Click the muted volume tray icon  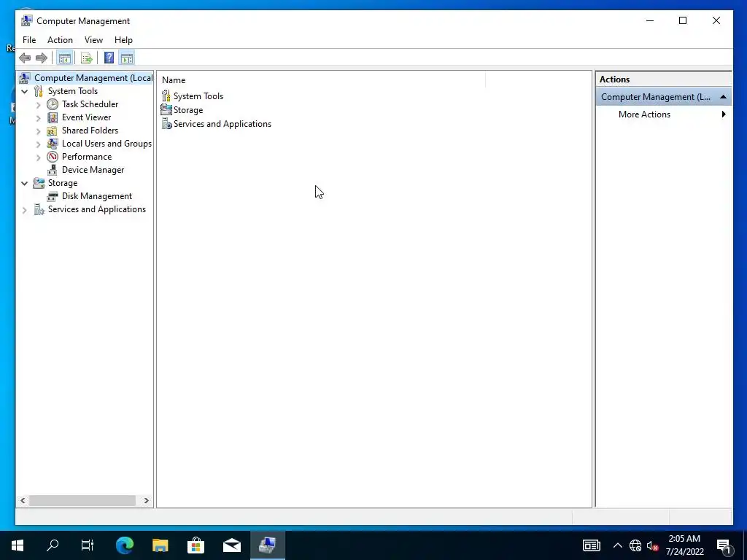(x=652, y=545)
